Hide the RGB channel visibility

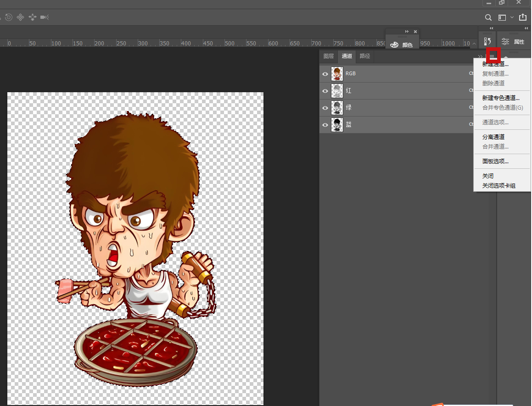coord(325,74)
